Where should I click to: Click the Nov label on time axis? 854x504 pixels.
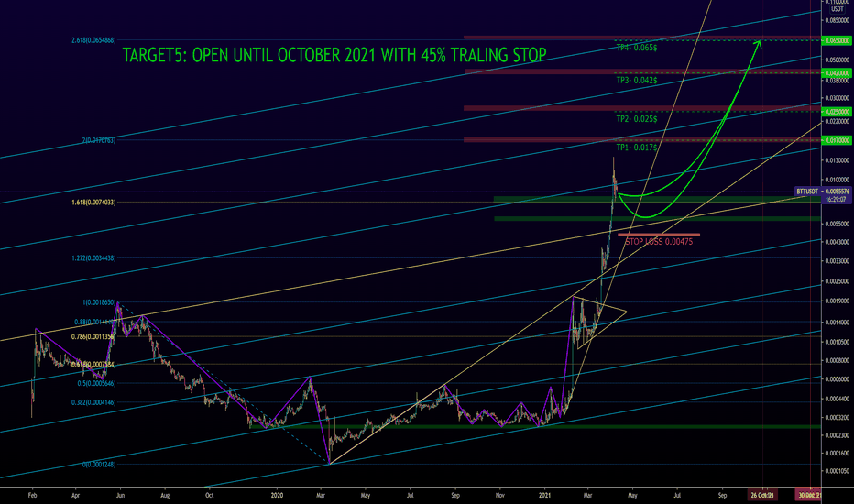(500, 496)
